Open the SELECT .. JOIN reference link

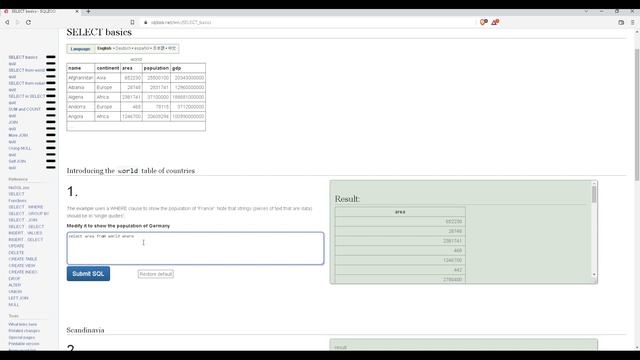click(x=23, y=220)
